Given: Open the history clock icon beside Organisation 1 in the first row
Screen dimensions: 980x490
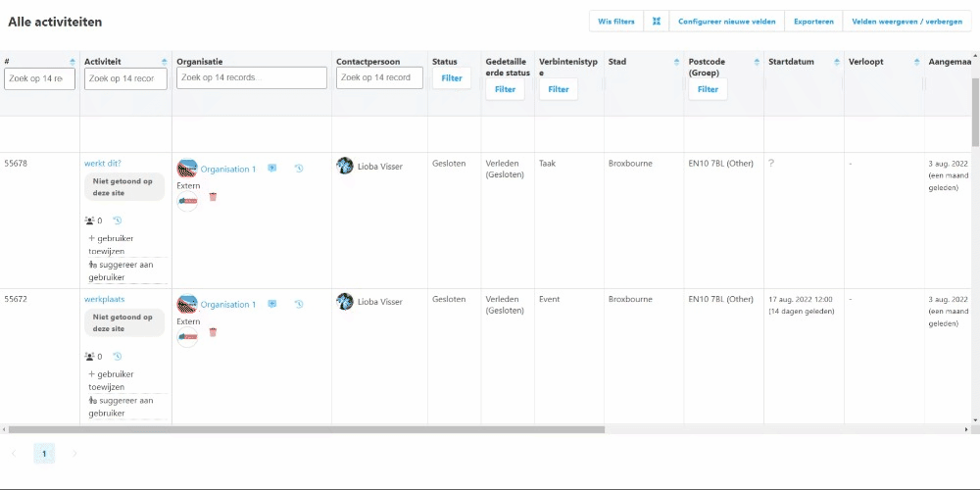Looking at the screenshot, I should 298,169.
